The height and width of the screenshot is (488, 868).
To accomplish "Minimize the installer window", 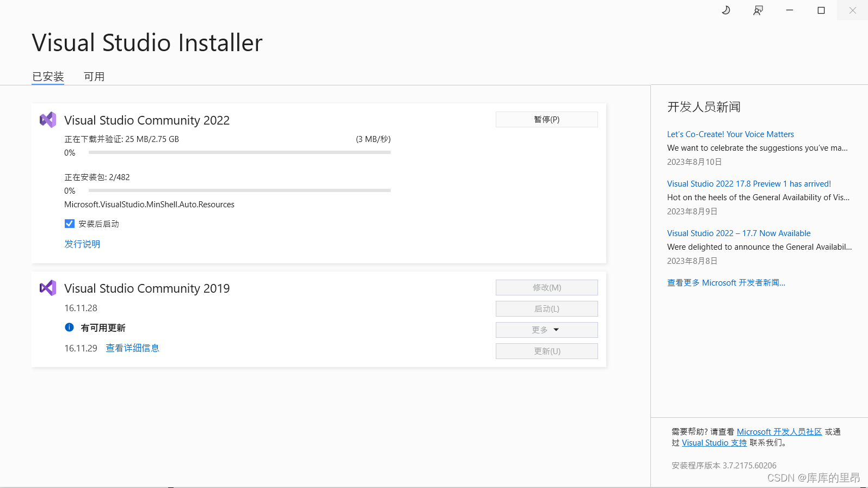I will pyautogui.click(x=790, y=10).
